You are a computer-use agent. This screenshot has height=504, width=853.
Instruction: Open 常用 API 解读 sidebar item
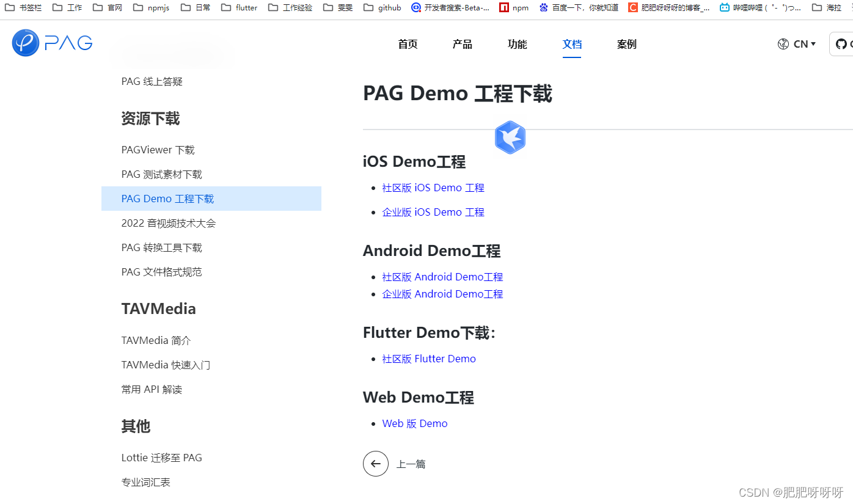pyautogui.click(x=152, y=389)
